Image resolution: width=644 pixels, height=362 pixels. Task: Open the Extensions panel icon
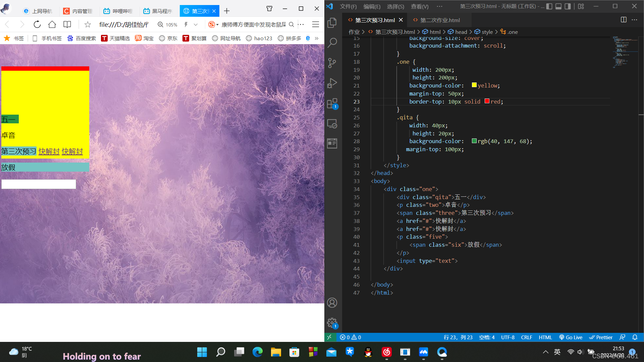click(333, 102)
